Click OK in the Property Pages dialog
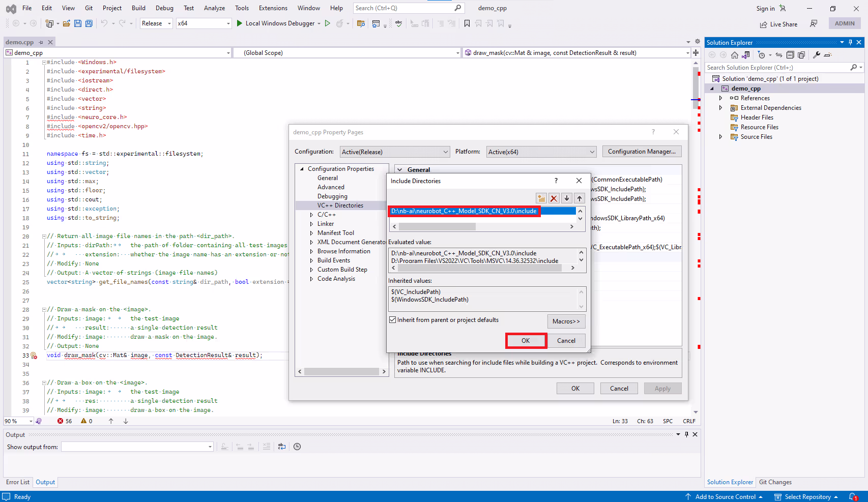Viewport: 868px width, 502px height. (x=575, y=389)
